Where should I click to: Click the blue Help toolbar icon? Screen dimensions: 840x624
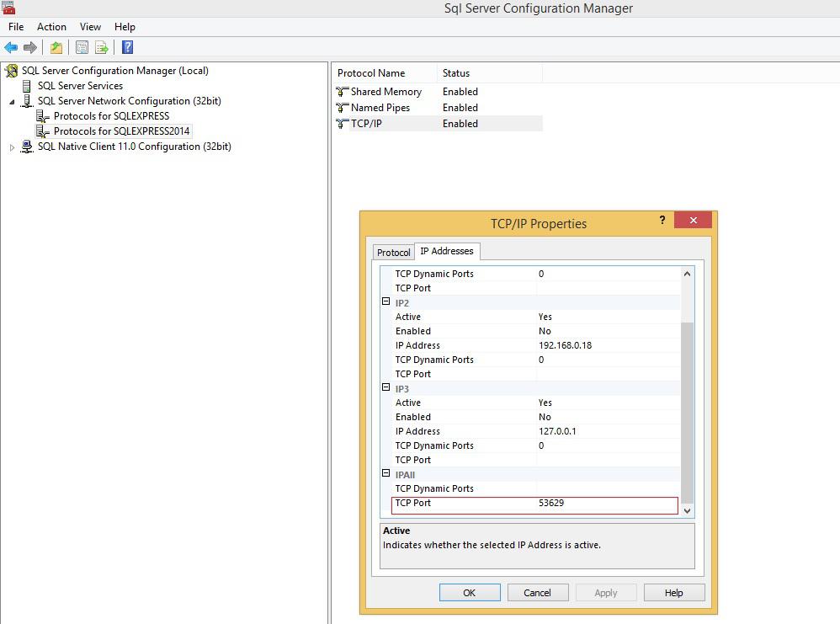127,48
